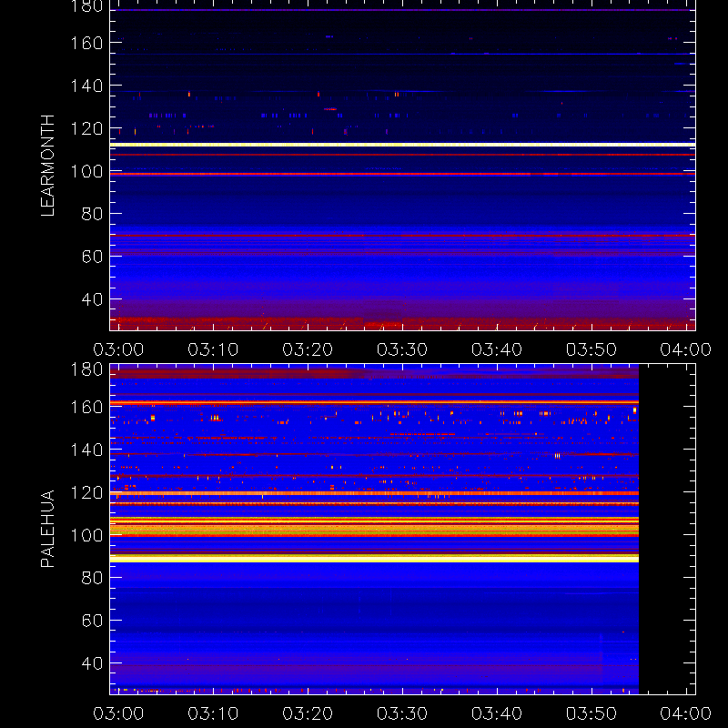Image resolution: width=728 pixels, height=728 pixels.
Task: Click 03:30 time label under Learmonth plot
Action: 402,349
